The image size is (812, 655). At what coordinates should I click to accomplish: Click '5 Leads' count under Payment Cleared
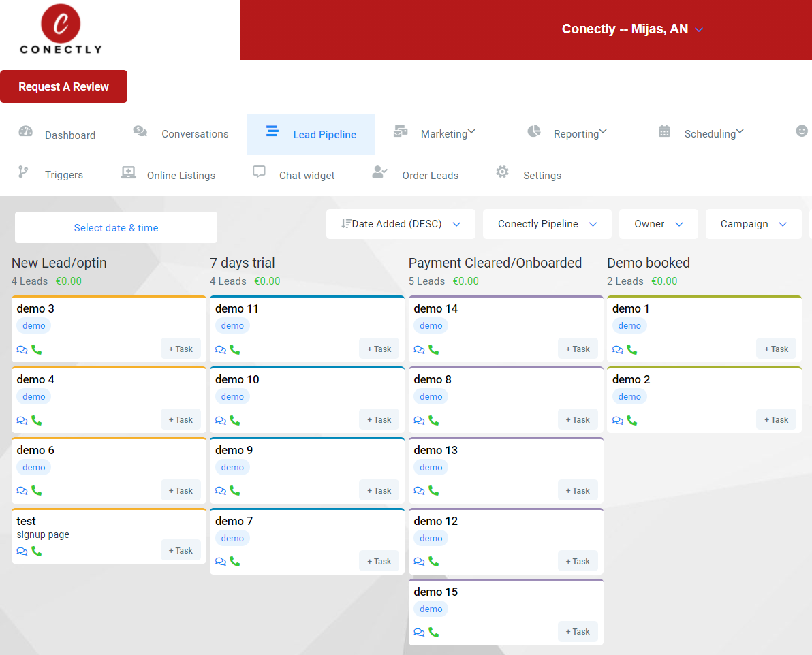pos(426,281)
